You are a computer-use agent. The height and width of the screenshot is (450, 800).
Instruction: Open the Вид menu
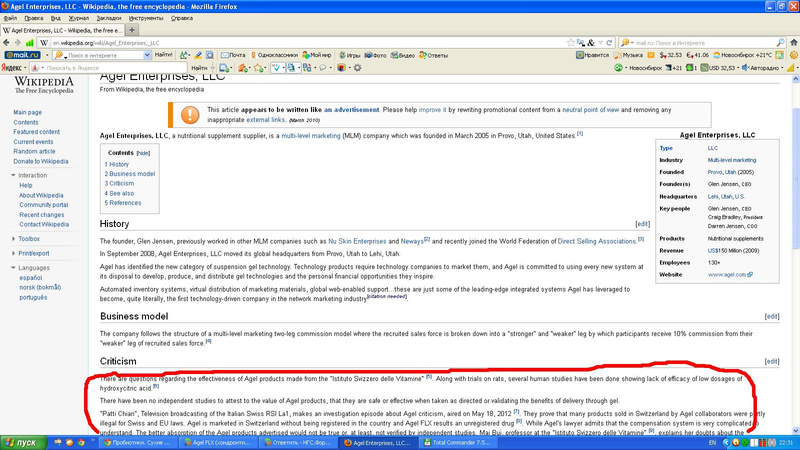point(56,18)
